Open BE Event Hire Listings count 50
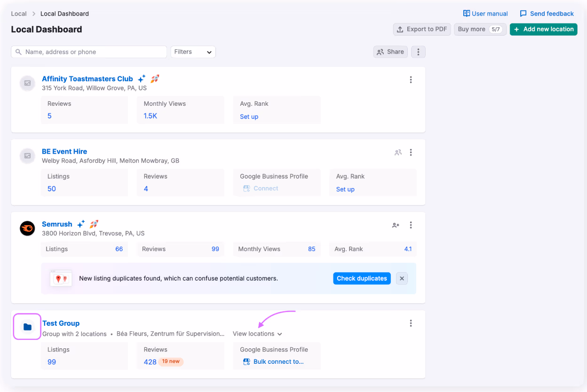Image resolution: width=587 pixels, height=392 pixels. (52, 189)
